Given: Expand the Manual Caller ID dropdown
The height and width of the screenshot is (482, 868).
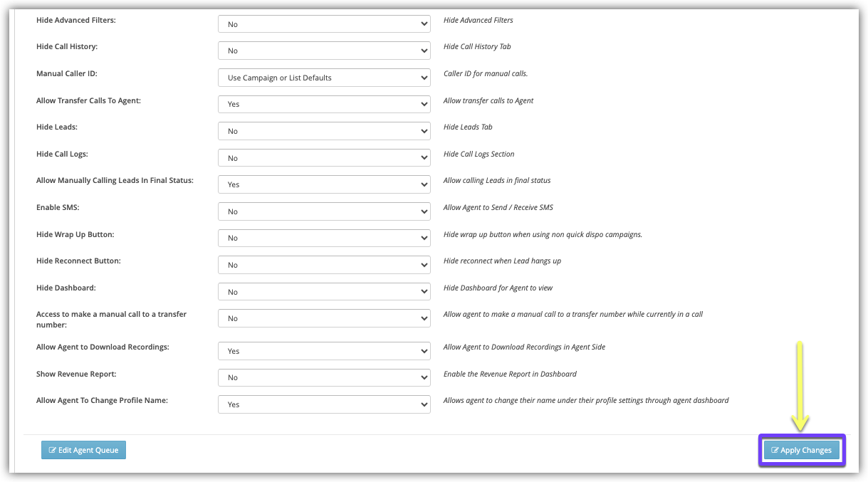Looking at the screenshot, I should pyautogui.click(x=324, y=78).
